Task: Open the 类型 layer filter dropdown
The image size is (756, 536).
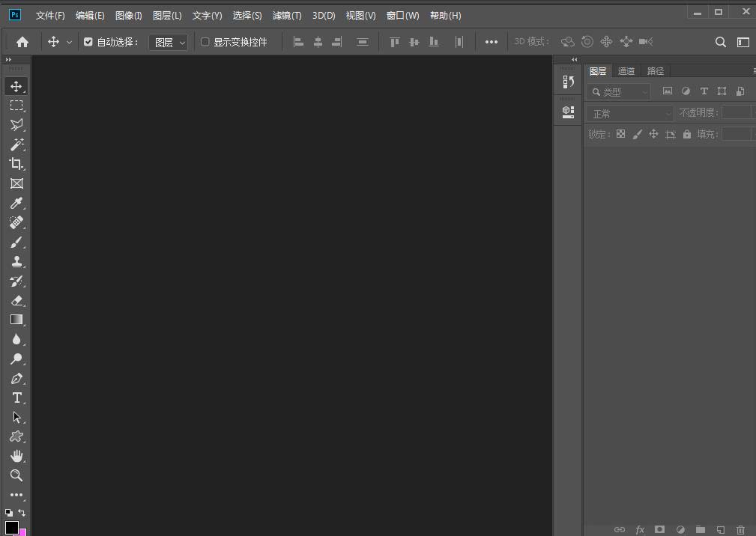Action: pos(619,91)
